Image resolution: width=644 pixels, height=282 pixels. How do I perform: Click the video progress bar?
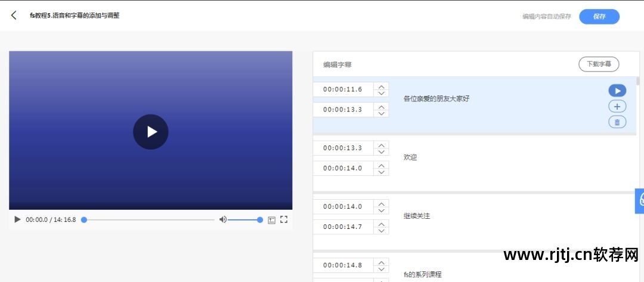point(149,219)
